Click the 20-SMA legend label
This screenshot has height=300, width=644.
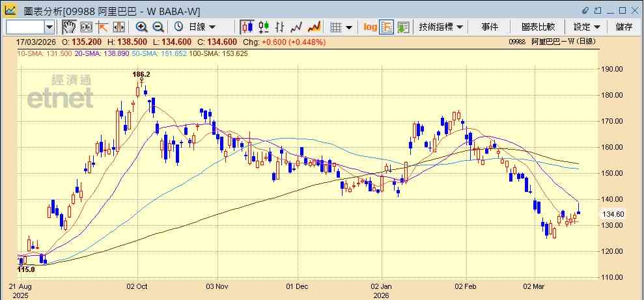point(102,53)
